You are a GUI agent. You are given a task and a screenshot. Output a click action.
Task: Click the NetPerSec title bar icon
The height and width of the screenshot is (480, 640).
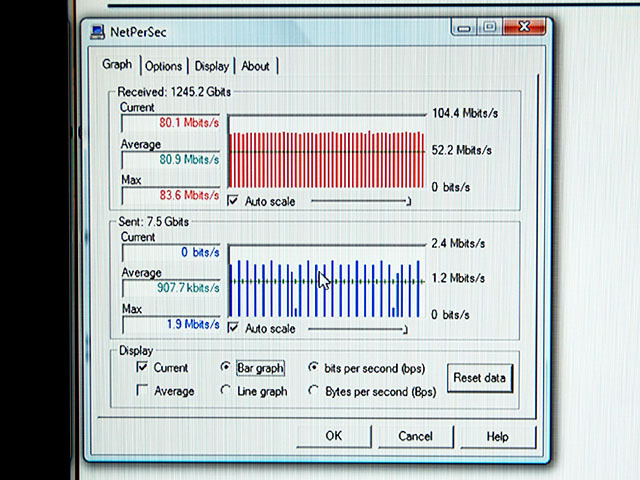tap(97, 32)
